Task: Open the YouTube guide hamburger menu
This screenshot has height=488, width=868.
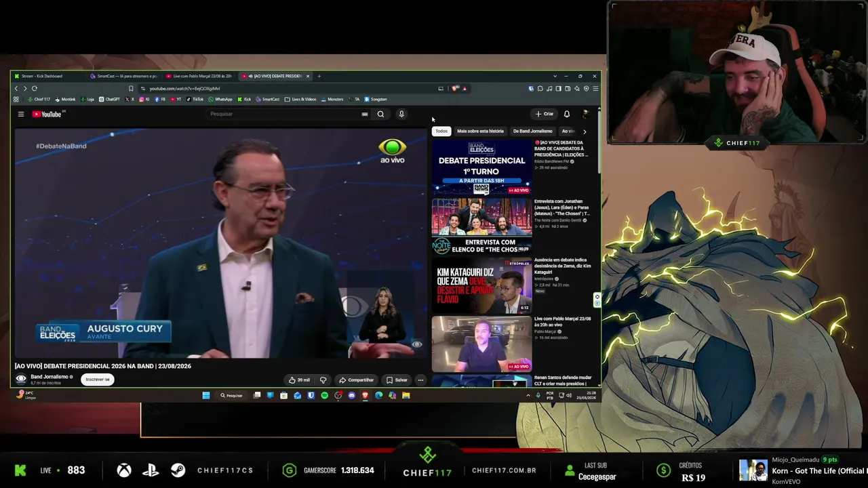Action: click(21, 115)
